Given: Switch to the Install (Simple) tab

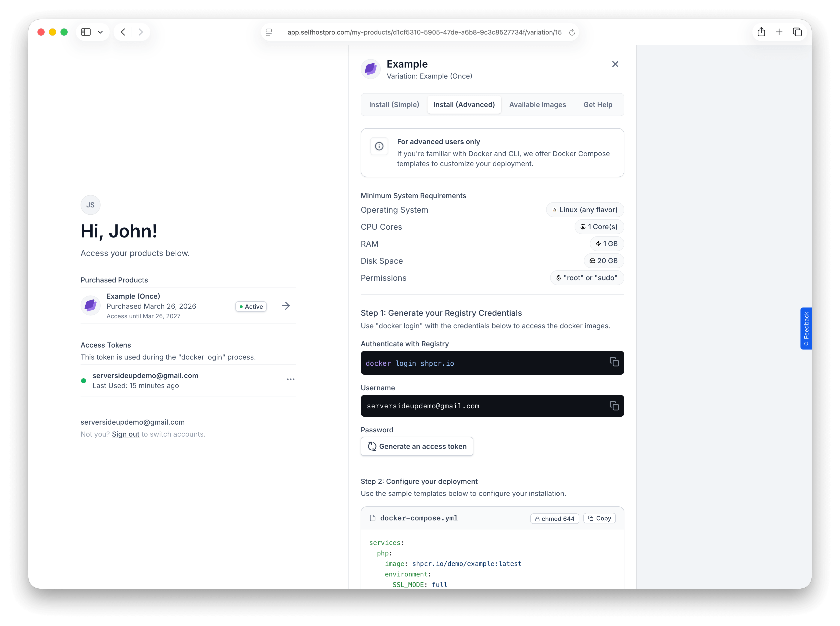Looking at the screenshot, I should [394, 105].
